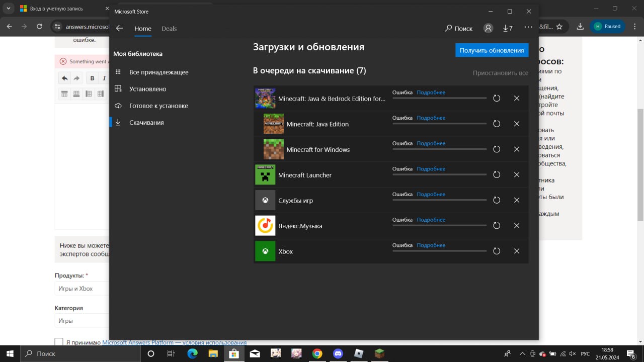Open Подробнее for Xbox
The width and height of the screenshot is (644, 362).
(x=431, y=245)
